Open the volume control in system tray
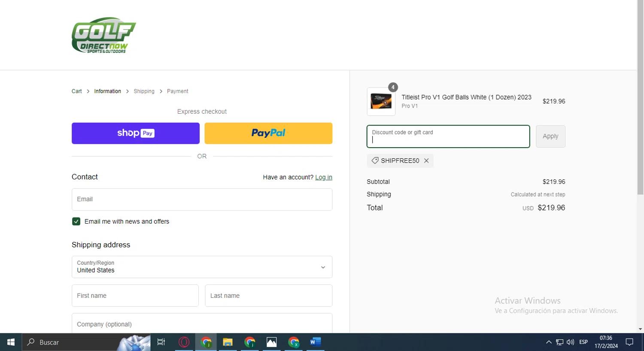 [570, 342]
